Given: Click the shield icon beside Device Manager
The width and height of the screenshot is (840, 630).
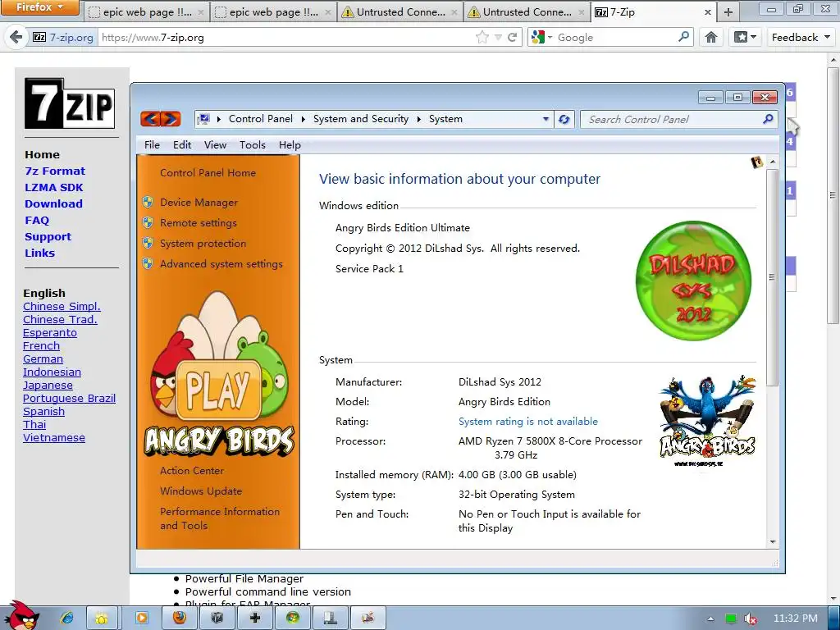Looking at the screenshot, I should [148, 202].
